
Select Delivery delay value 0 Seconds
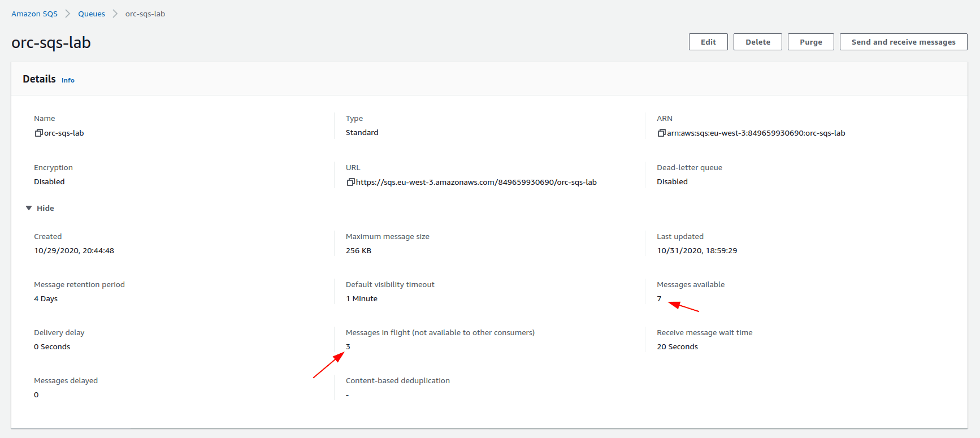[x=52, y=346]
